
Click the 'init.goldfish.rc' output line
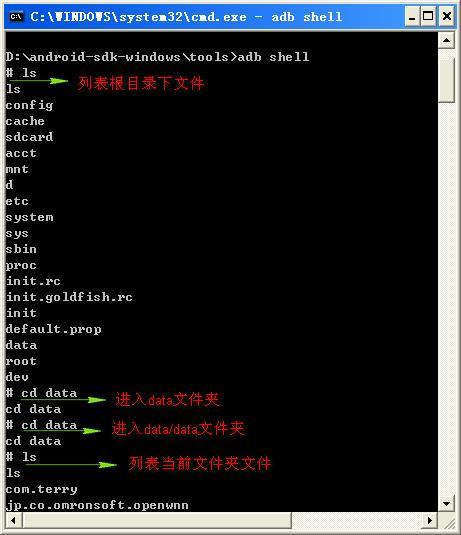pyautogui.click(x=69, y=297)
